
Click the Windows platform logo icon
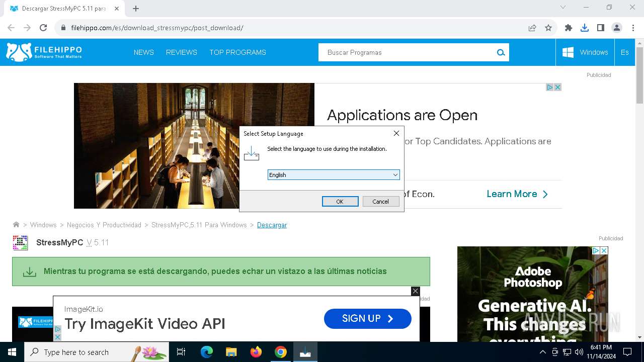point(568,52)
